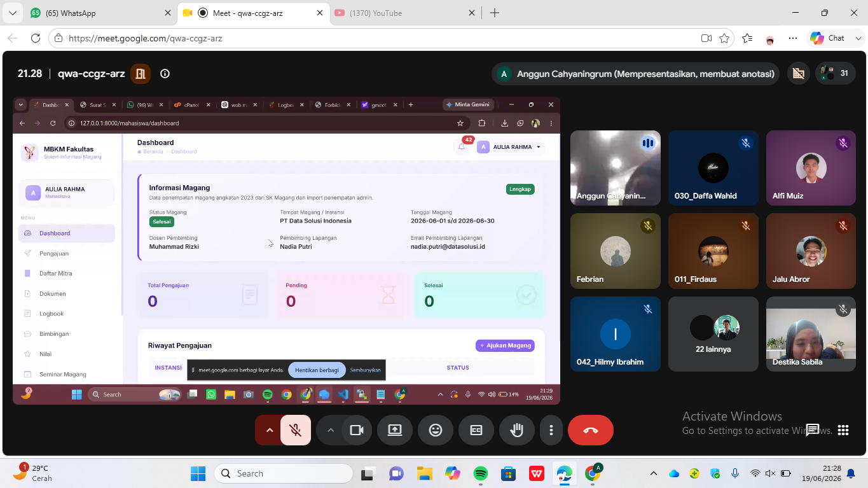The height and width of the screenshot is (488, 868).
Task: Show hidden system tray icons on main taskbar
Action: point(653,473)
